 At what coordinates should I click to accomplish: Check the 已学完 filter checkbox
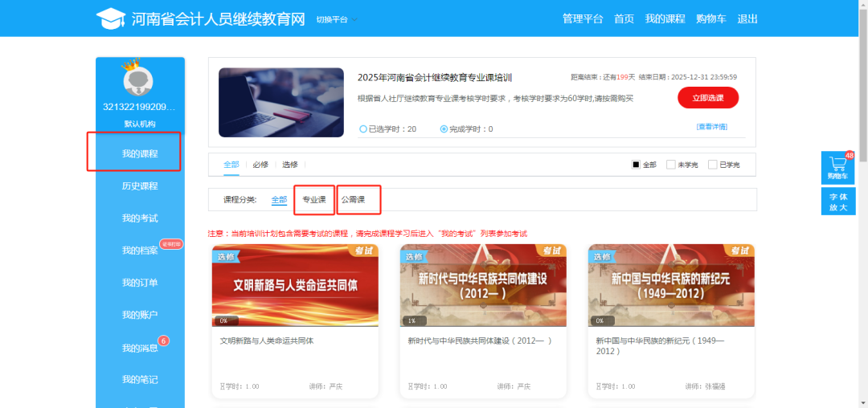point(713,165)
